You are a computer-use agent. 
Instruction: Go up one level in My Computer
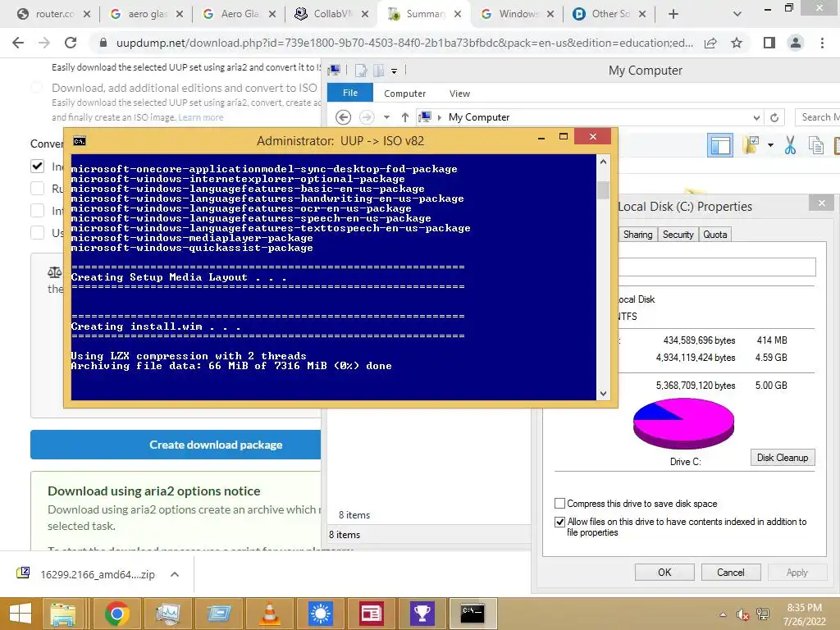click(x=405, y=116)
